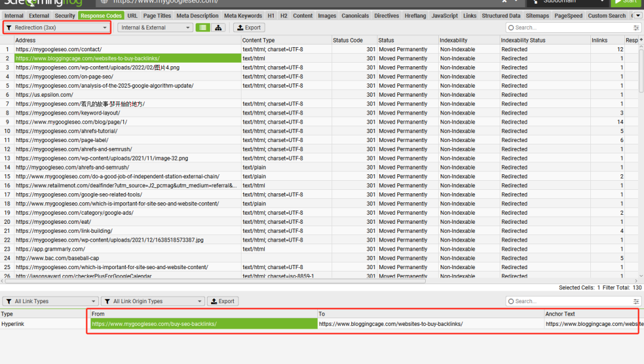Screen dimensions: 644x364
Task: Open the Redirection (3xx) filter dropdown
Action: 57,27
